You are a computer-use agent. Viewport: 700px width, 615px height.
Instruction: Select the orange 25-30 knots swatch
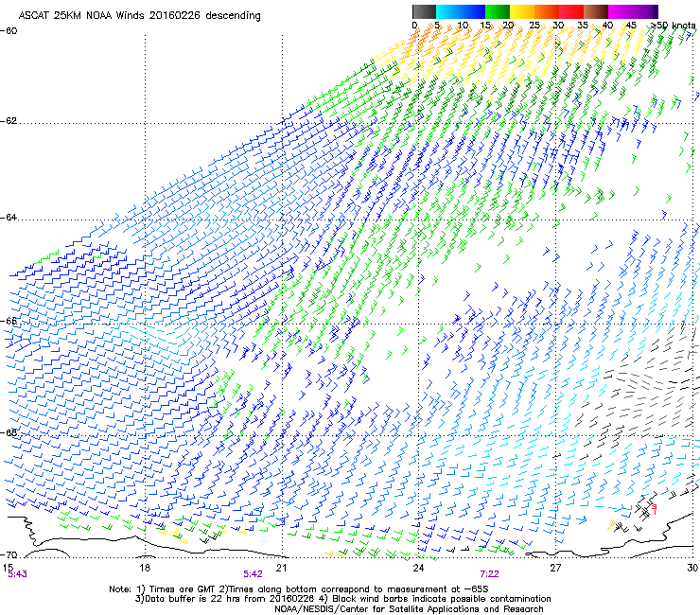point(547,11)
